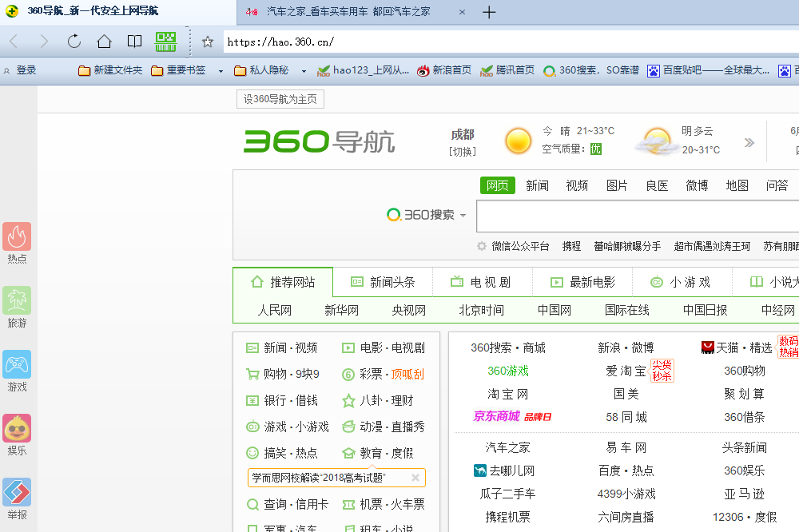Select the 新闻 search category tab
This screenshot has width=799, height=532.
[537, 185]
